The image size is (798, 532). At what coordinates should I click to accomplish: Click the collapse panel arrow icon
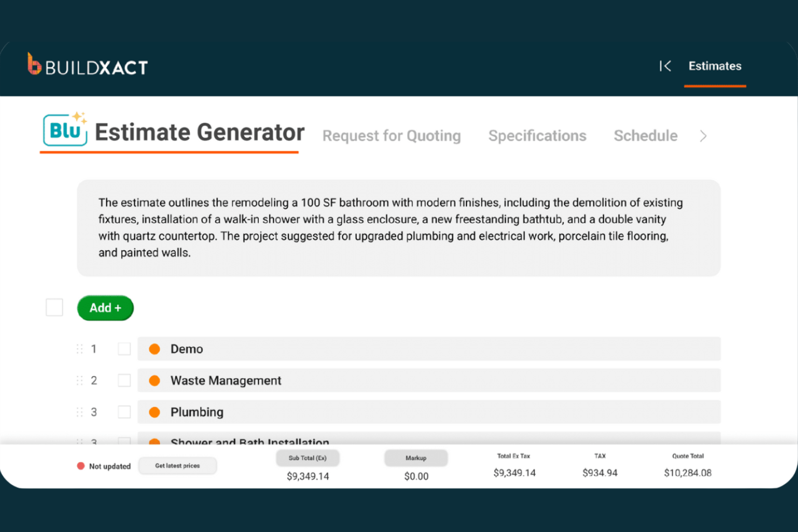coord(665,66)
